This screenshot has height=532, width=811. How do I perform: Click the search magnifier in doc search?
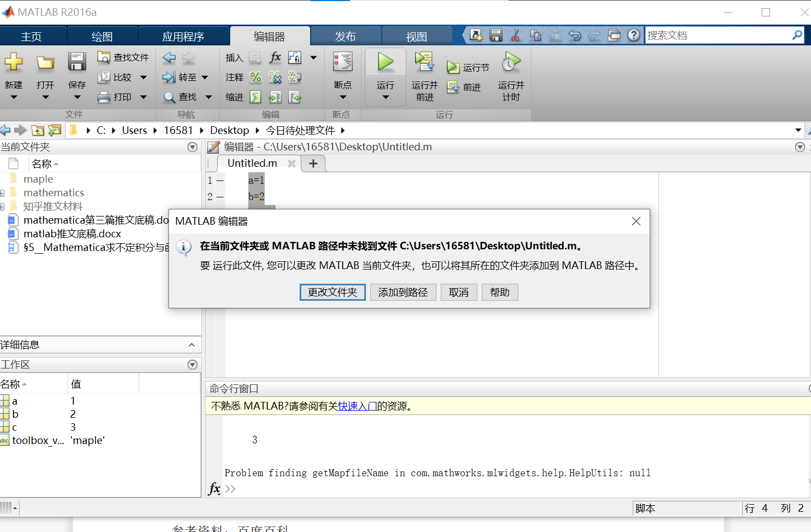pos(797,36)
